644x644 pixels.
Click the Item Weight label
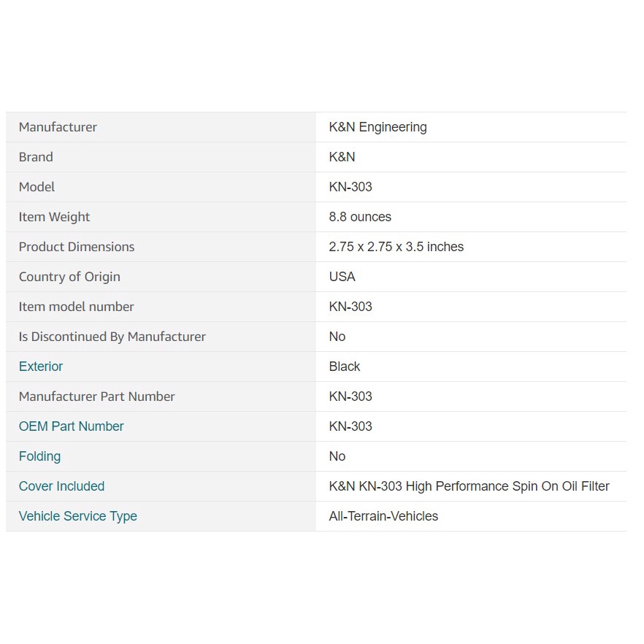pos(54,217)
